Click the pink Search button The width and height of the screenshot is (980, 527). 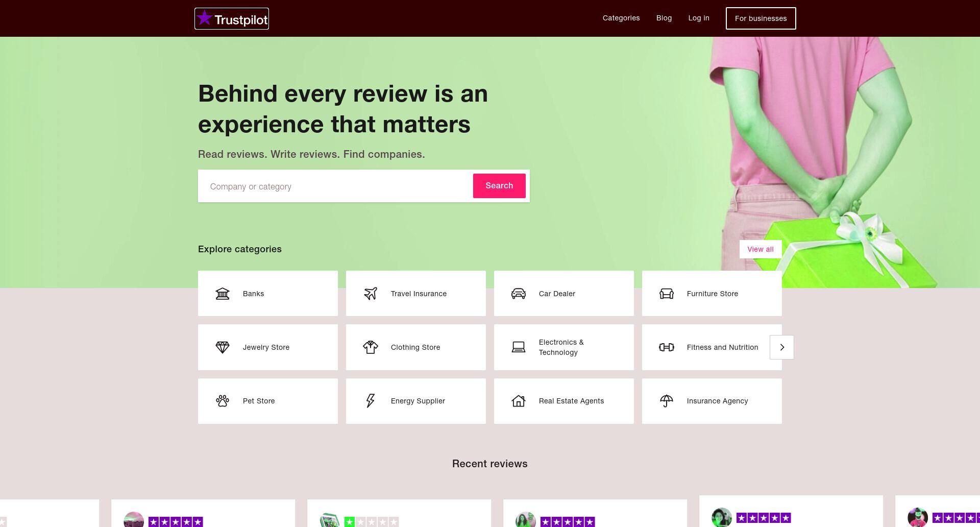[x=499, y=186]
